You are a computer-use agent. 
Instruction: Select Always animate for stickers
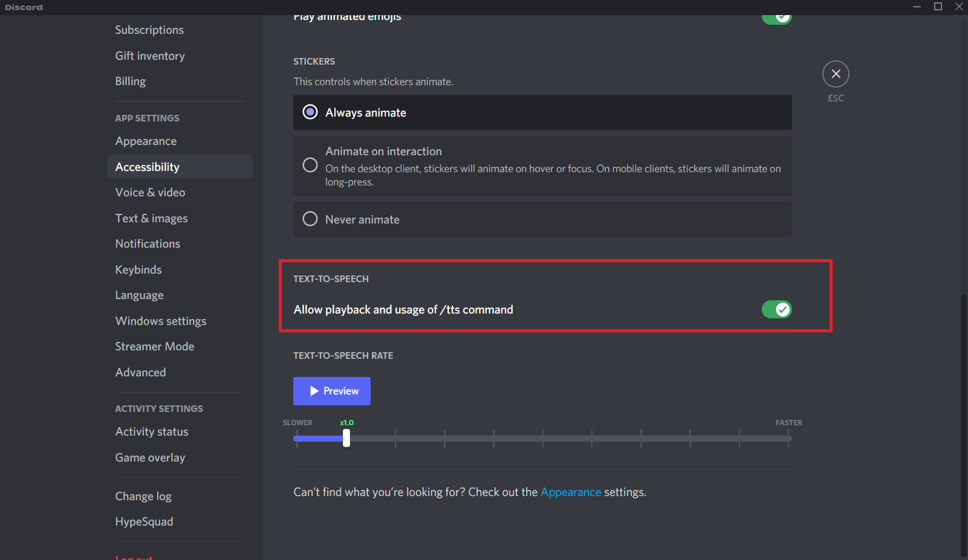310,112
